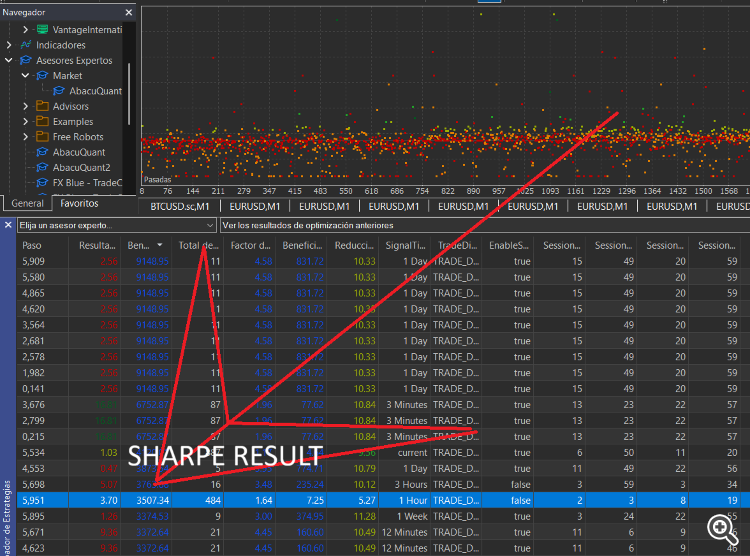Open the BTCUSD.sc,M1 chart tab
Image resolution: width=750 pixels, height=556 pixels.
click(x=180, y=207)
